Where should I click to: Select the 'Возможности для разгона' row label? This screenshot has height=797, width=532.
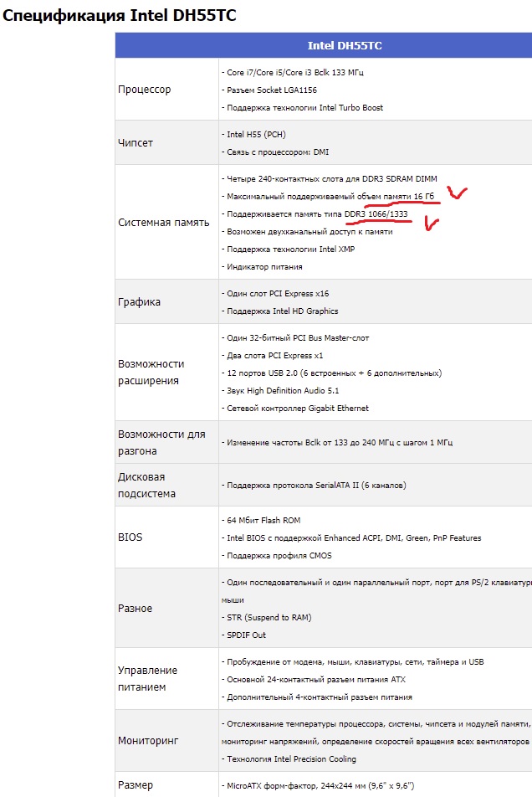pyautogui.click(x=161, y=442)
